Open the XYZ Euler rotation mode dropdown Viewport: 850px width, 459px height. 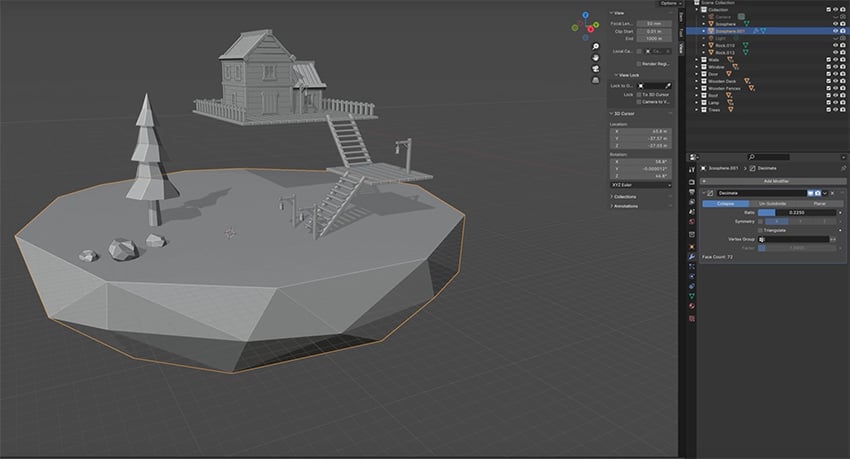tap(640, 184)
